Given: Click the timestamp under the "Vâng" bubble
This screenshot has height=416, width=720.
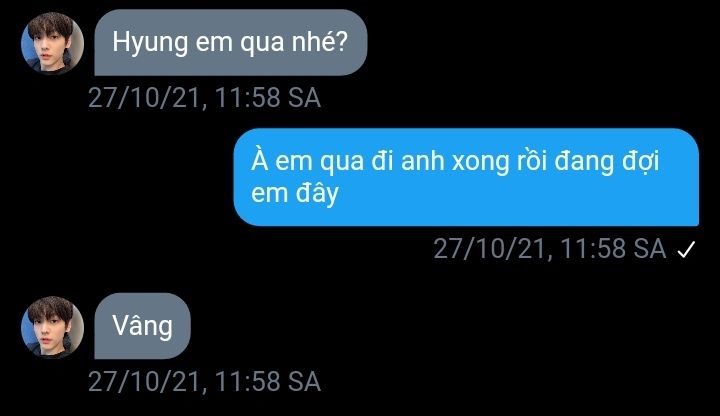Looking at the screenshot, I should tap(204, 382).
